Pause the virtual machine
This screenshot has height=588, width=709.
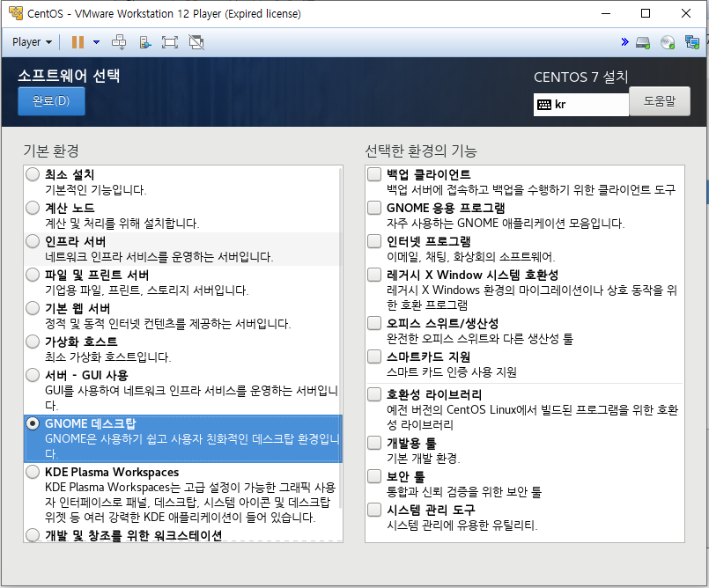click(x=78, y=42)
